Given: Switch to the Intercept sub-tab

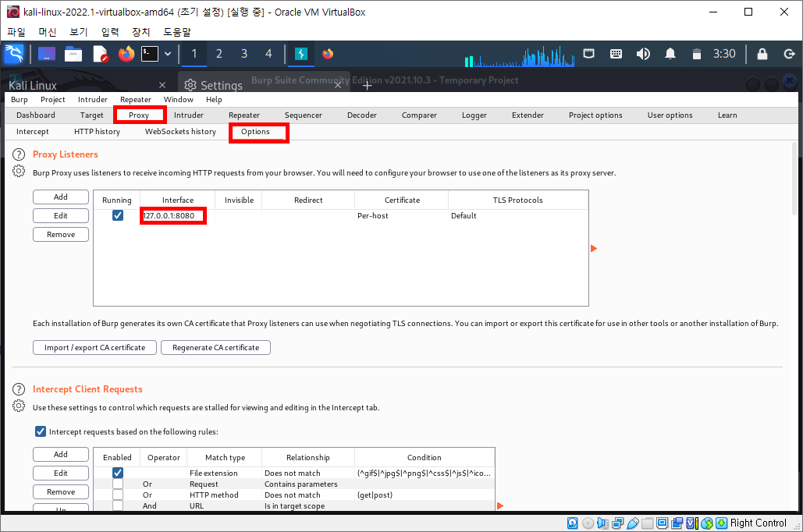Looking at the screenshot, I should click(x=33, y=132).
